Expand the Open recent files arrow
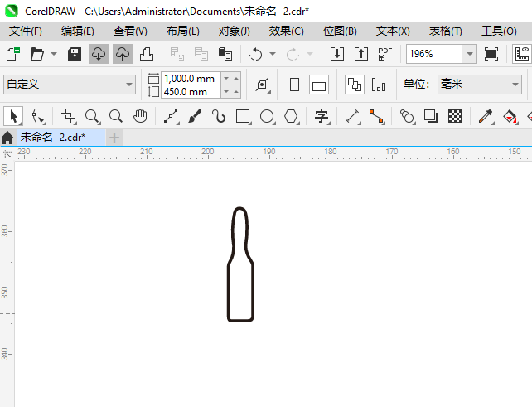This screenshot has height=407, width=532. coord(54,54)
